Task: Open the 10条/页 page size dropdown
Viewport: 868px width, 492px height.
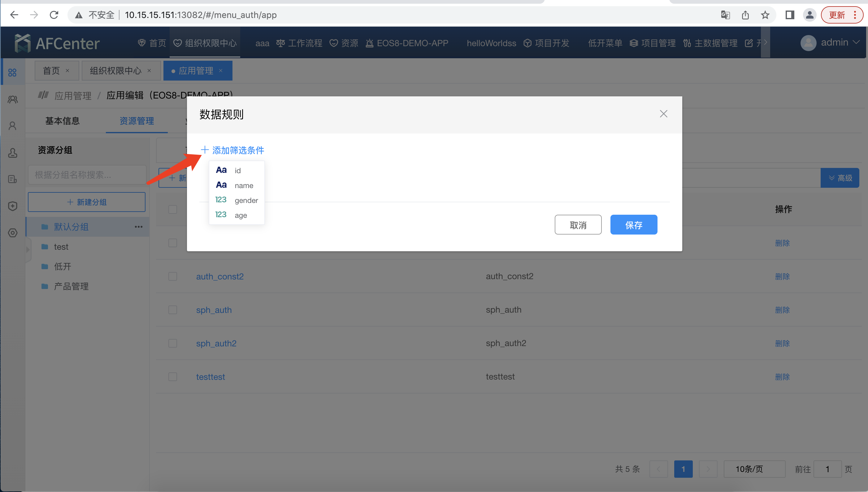Action: (x=755, y=469)
